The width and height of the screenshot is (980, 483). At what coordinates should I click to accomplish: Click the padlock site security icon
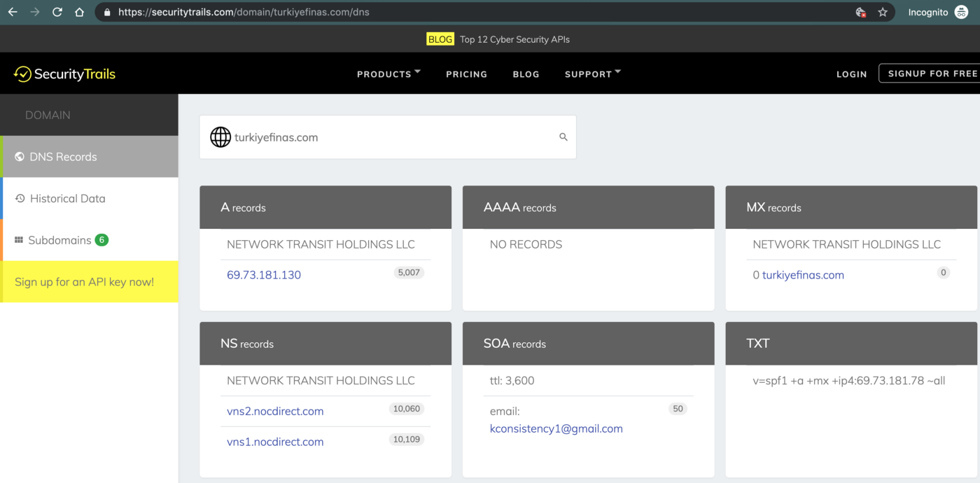coord(106,12)
